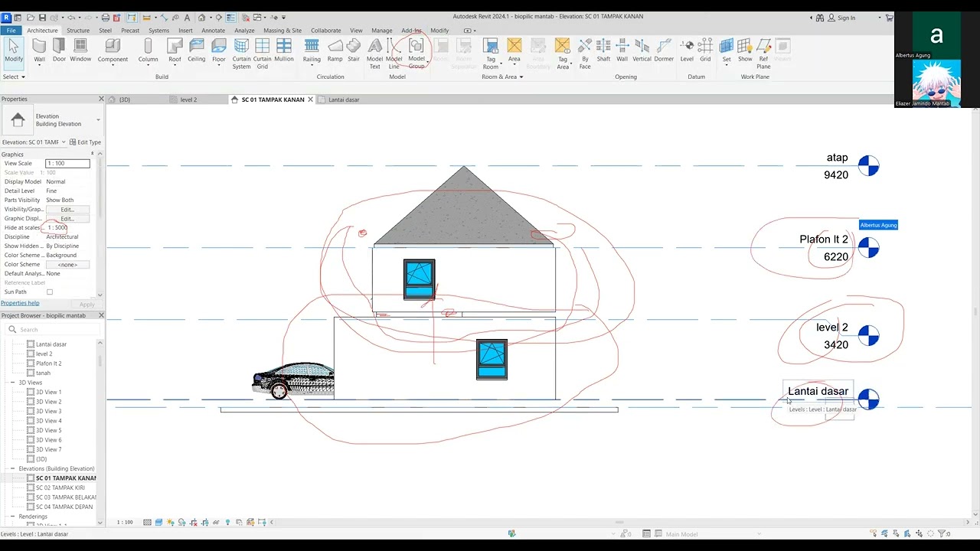Select the Stair tool
Screen dimensions: 980x551
pyautogui.click(x=354, y=51)
